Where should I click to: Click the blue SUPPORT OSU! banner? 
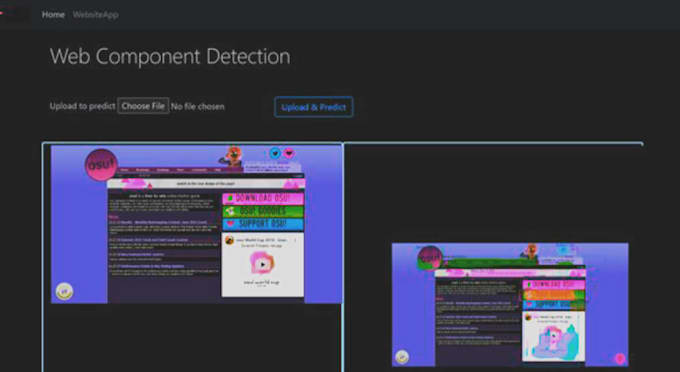263,225
